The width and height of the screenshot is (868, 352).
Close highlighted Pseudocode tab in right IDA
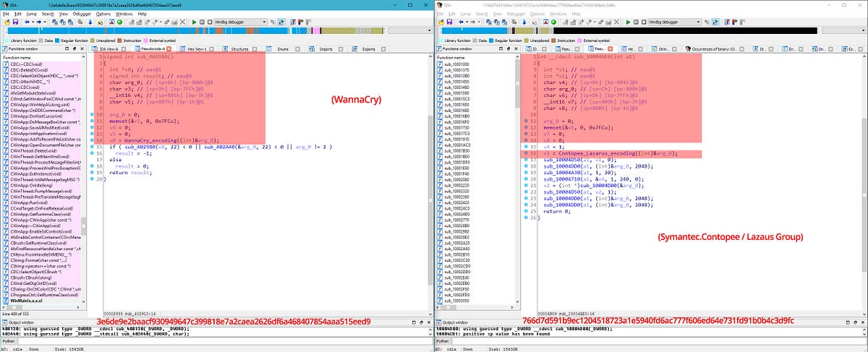click(x=610, y=49)
